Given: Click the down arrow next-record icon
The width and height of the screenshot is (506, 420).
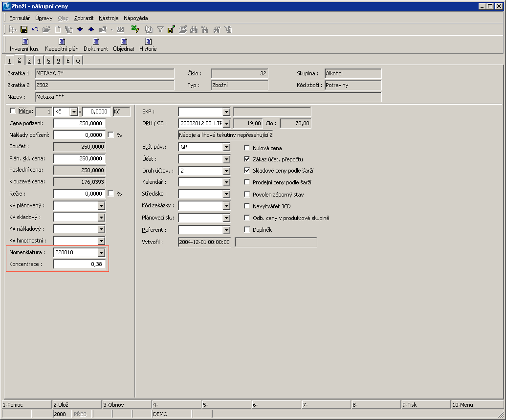Looking at the screenshot, I should [x=80, y=29].
